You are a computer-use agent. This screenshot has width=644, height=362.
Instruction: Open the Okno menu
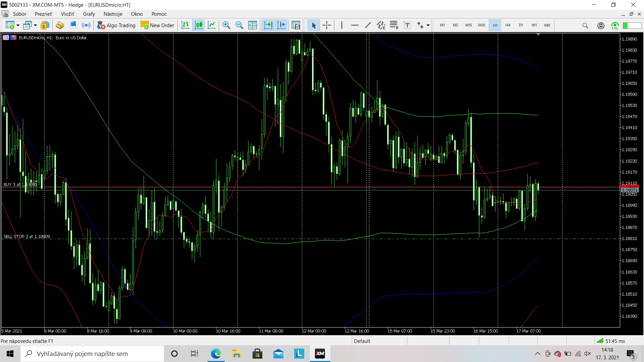[x=137, y=14]
